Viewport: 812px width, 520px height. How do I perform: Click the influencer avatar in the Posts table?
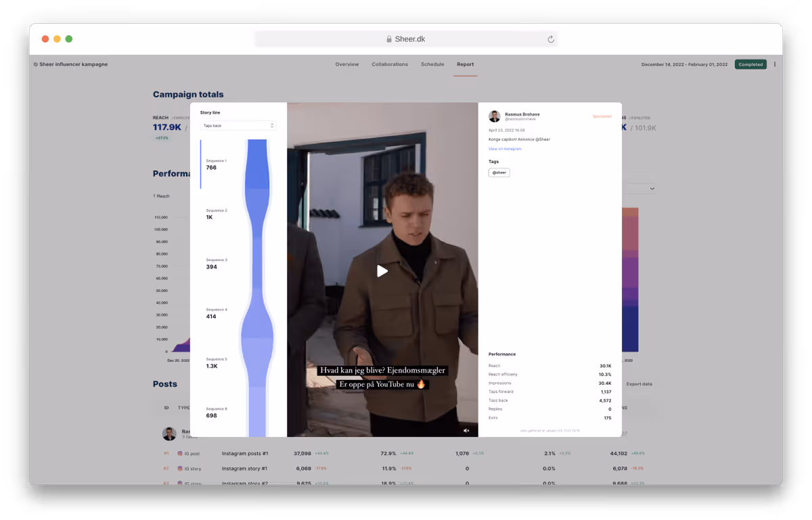(x=169, y=433)
